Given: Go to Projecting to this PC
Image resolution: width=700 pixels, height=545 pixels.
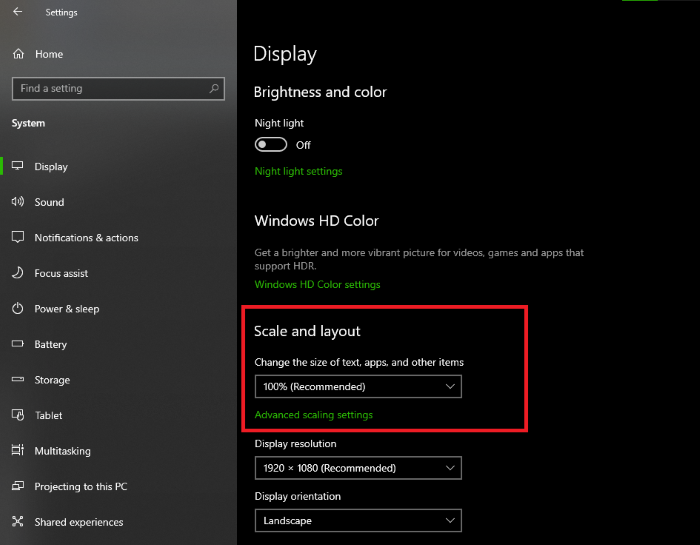Looking at the screenshot, I should (x=80, y=487).
